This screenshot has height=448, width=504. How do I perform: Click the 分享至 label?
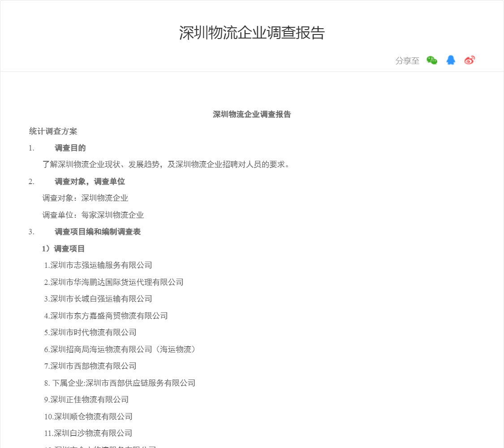click(x=407, y=61)
